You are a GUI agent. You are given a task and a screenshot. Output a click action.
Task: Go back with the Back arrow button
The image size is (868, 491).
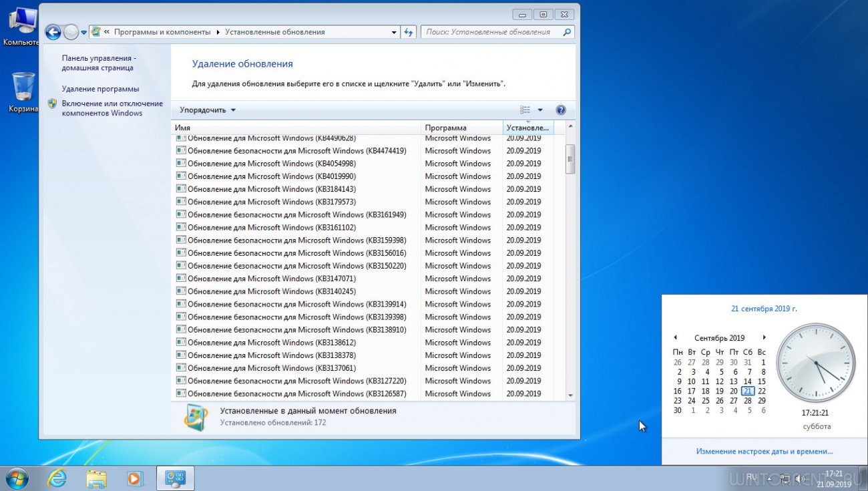53,32
